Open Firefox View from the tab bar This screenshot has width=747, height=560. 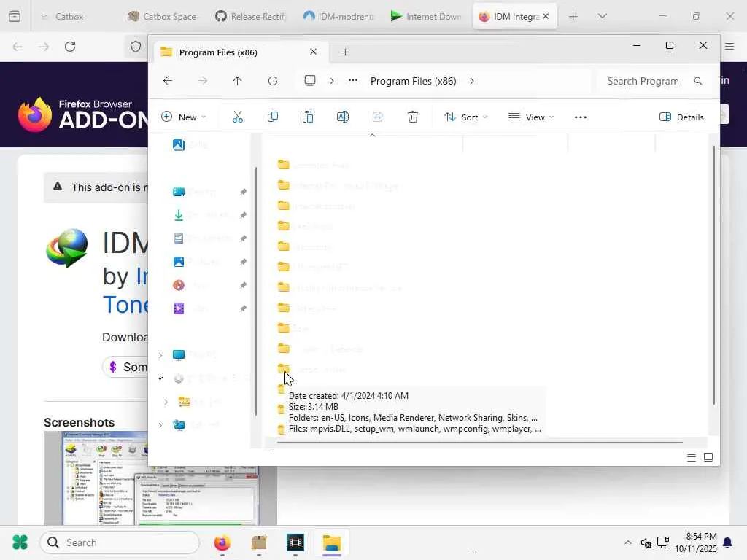[x=15, y=16]
